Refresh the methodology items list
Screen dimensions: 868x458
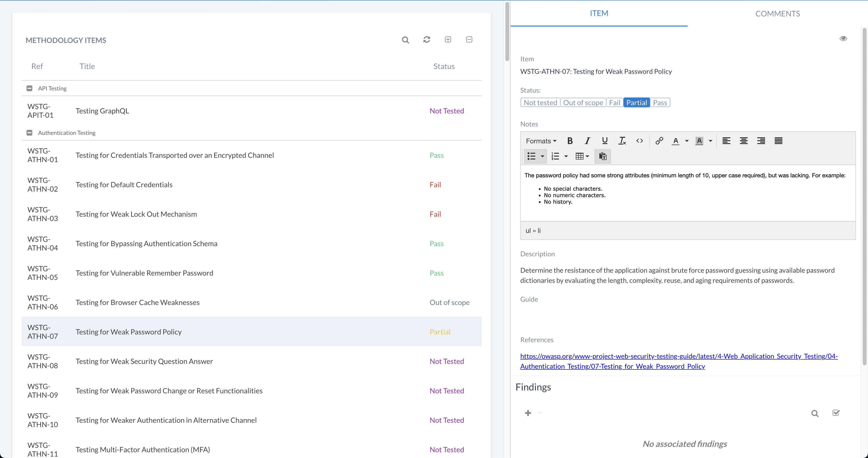point(427,40)
